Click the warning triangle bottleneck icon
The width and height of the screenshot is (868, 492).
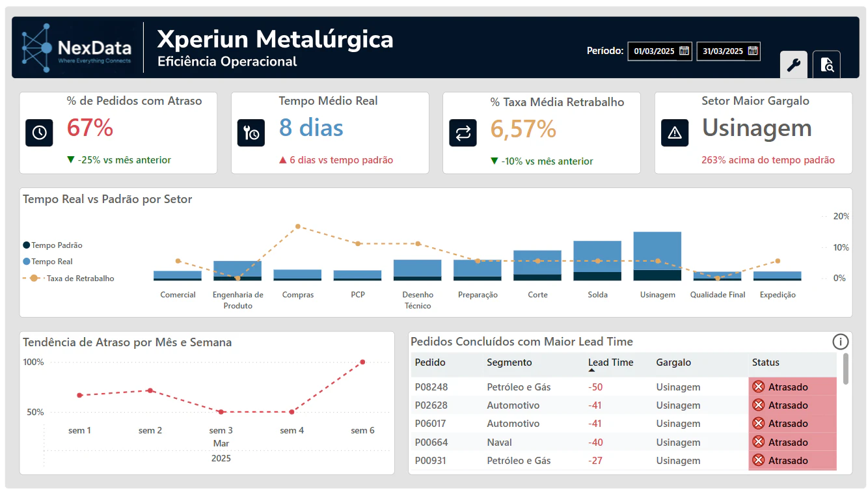pos(675,133)
